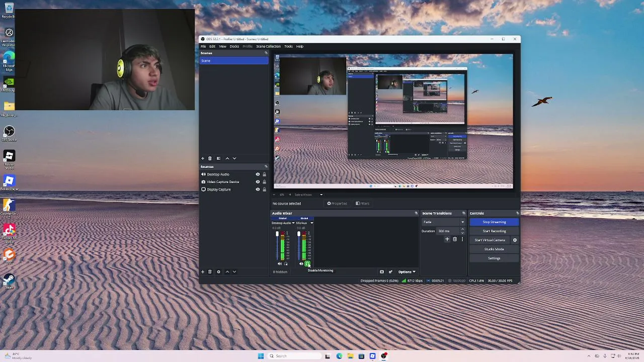Open the Tools menu
This screenshot has height=362, width=644.
288,46
